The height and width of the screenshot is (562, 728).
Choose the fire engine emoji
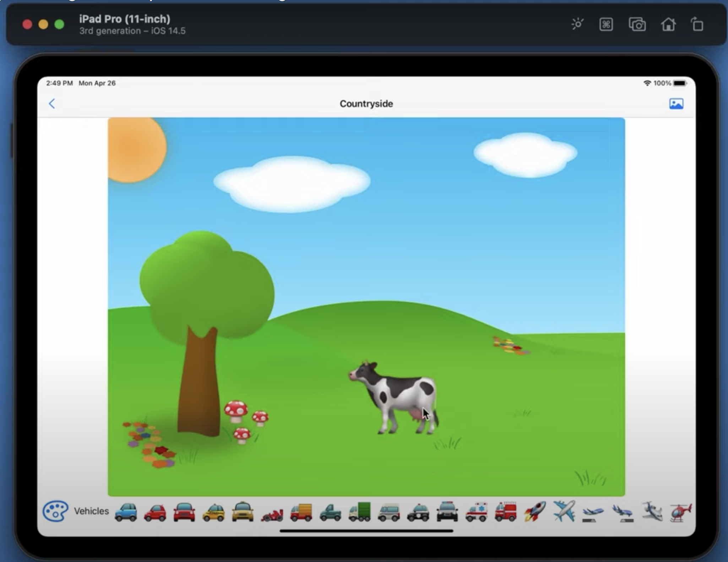coord(505,512)
